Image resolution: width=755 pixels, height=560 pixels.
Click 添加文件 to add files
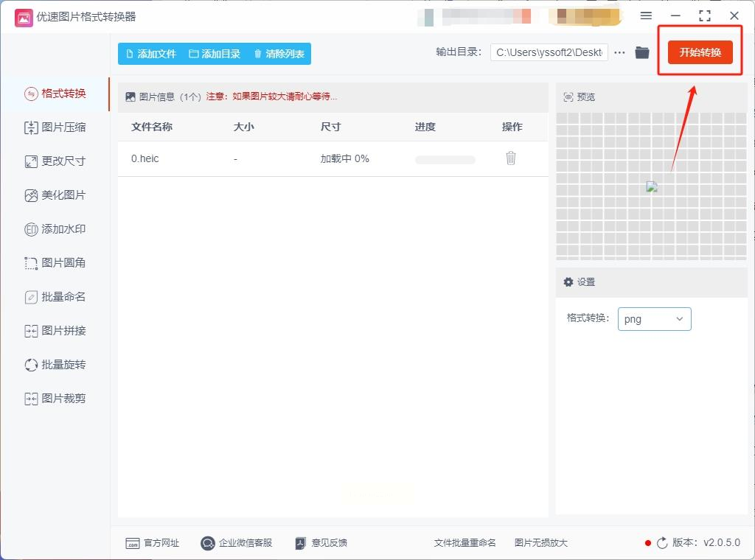(151, 54)
